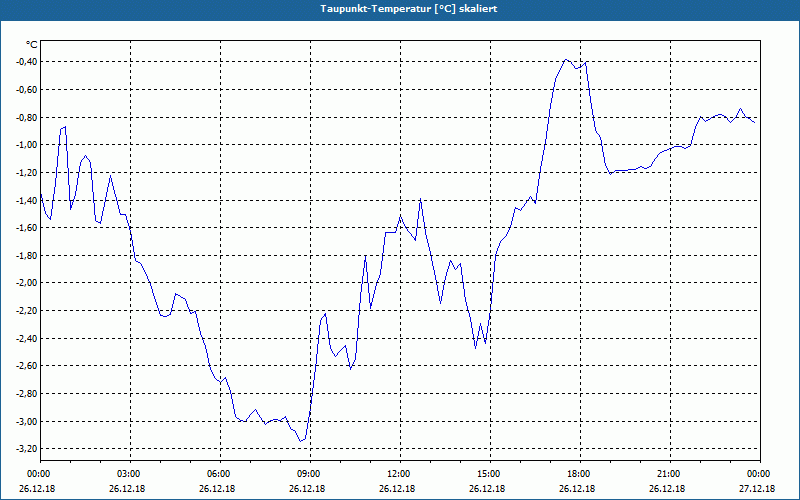
Task: Click the 06:00 time label
Action: (217, 474)
